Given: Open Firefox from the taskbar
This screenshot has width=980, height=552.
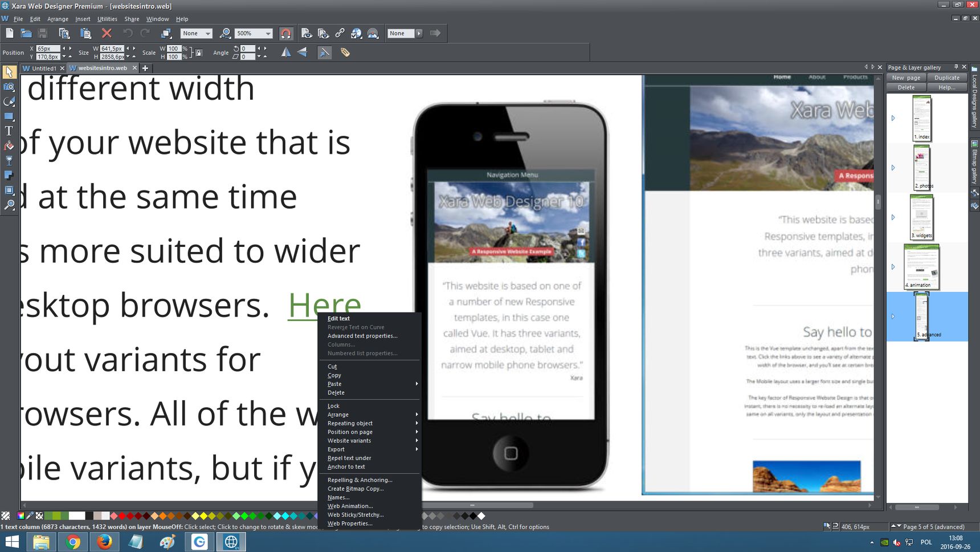Looking at the screenshot, I should point(104,542).
